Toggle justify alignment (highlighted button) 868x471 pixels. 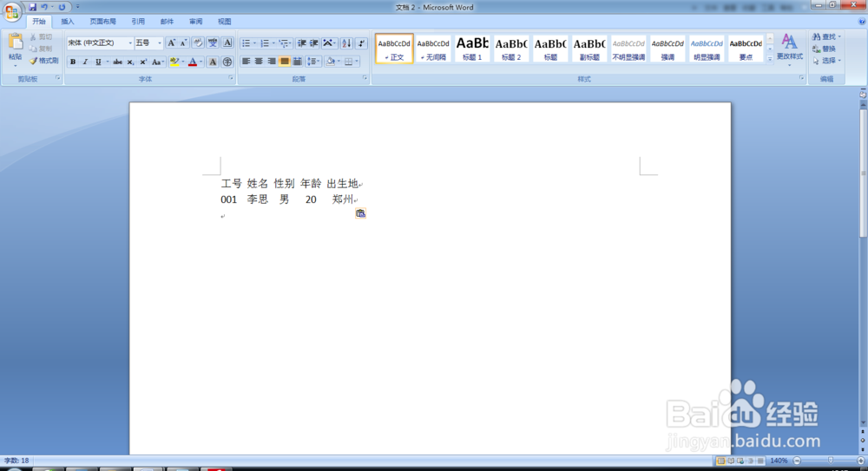pos(285,62)
